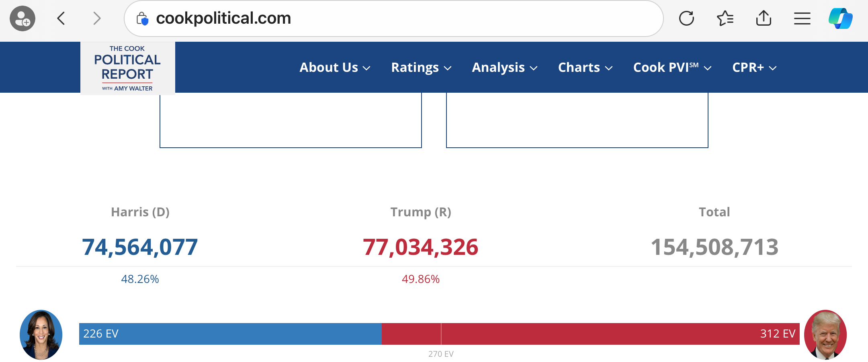Expand the About Us dropdown
This screenshot has height=362, width=868.
pyautogui.click(x=335, y=67)
